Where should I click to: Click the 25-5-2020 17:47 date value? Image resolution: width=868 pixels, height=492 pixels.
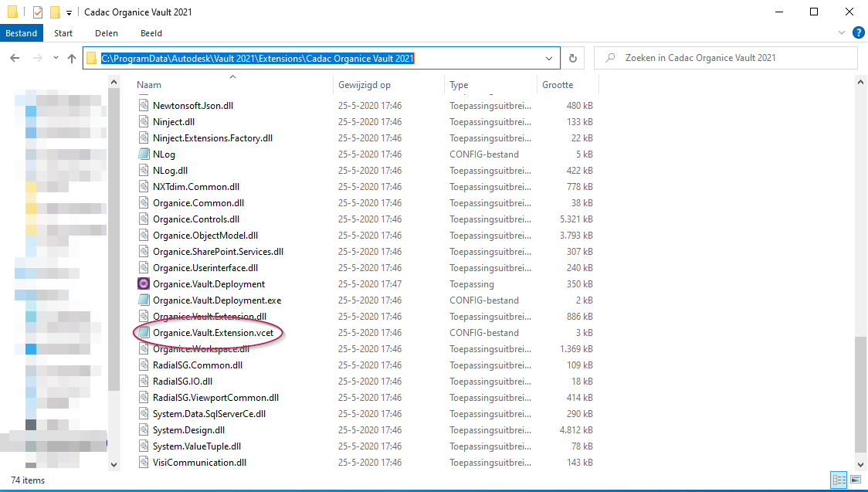point(371,284)
